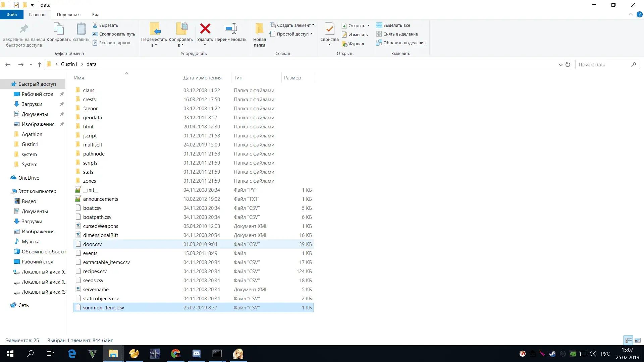Open Журнал (History) for the file
The height and width of the screenshot is (362, 644).
click(353, 44)
